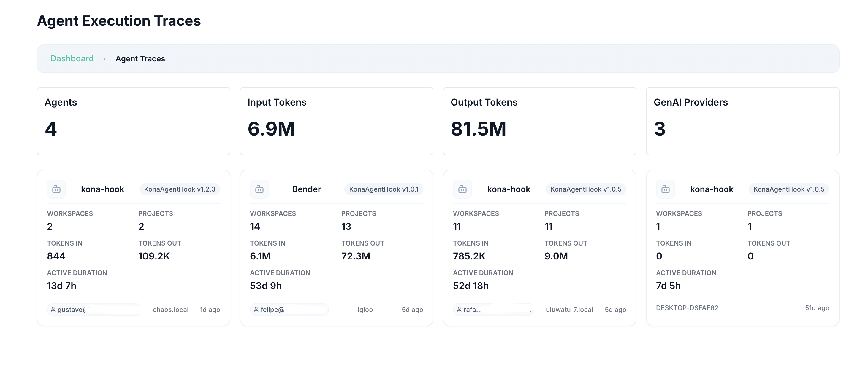Click the Agent Traces breadcrumb item
Screen dimensions: 868x373
coord(140,59)
